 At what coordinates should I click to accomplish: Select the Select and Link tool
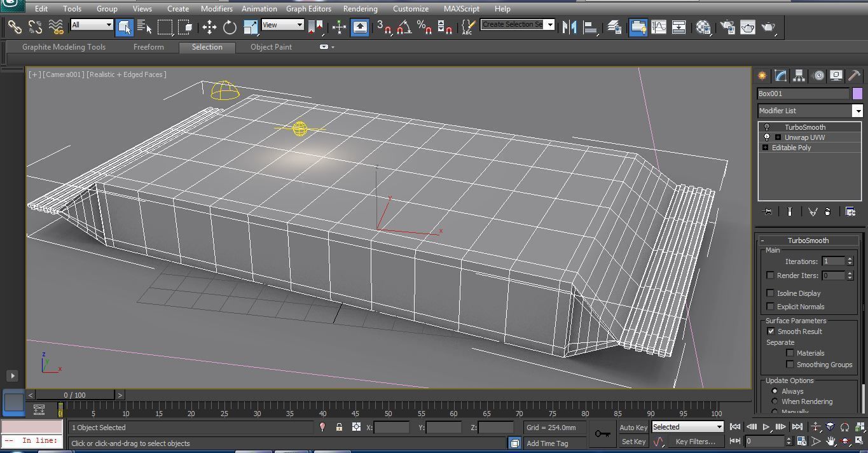click(15, 27)
